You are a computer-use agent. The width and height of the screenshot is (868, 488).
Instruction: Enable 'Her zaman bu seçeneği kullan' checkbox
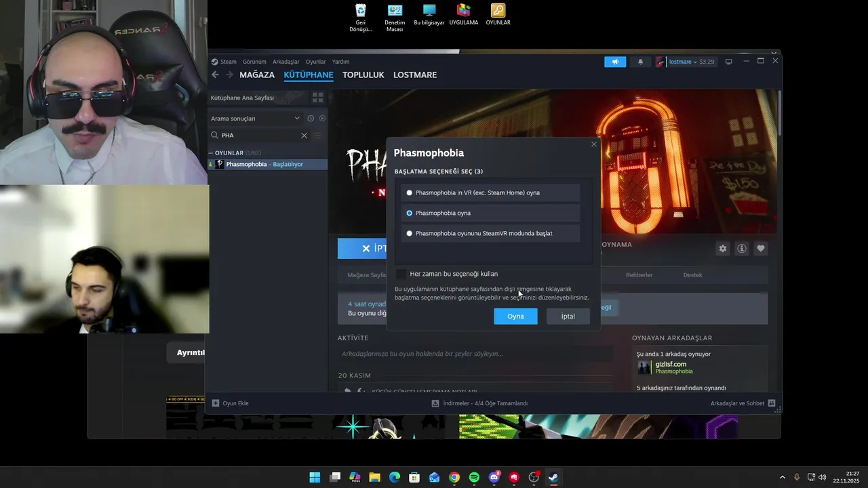(x=401, y=274)
